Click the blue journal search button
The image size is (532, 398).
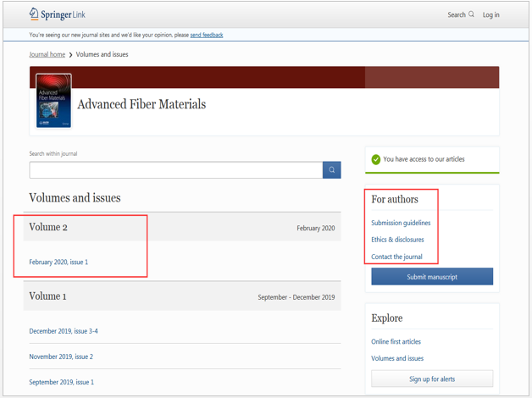[331, 170]
